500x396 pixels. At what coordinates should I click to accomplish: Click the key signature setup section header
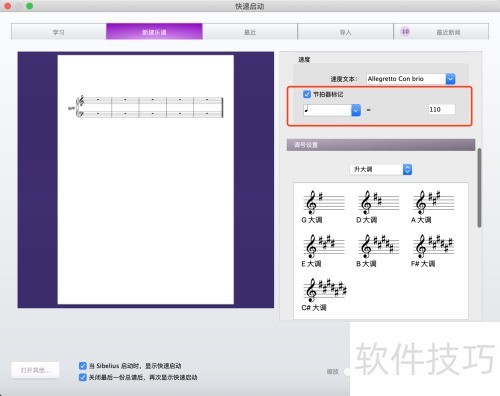coord(381,145)
